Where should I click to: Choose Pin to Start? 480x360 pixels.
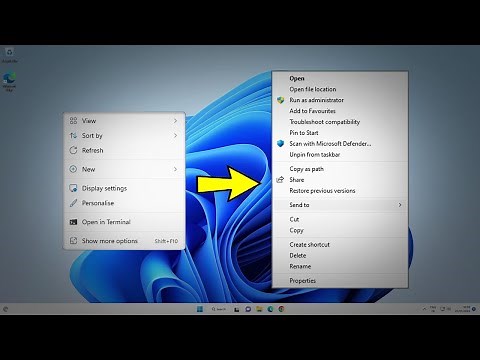[x=340, y=133]
